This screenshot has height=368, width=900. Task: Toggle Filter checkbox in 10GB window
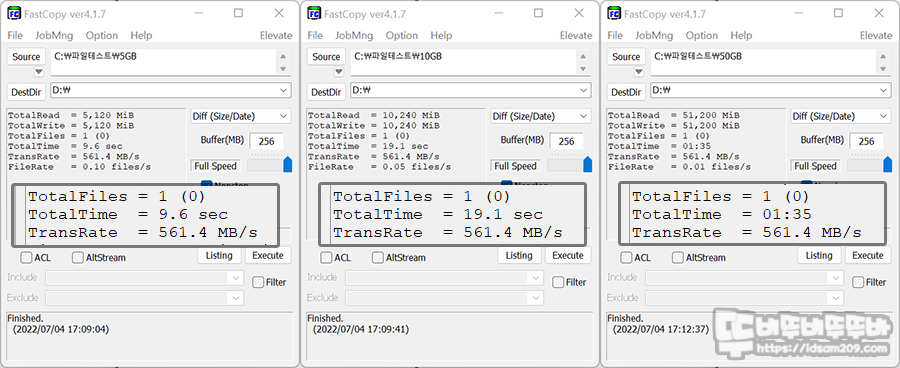click(x=558, y=282)
